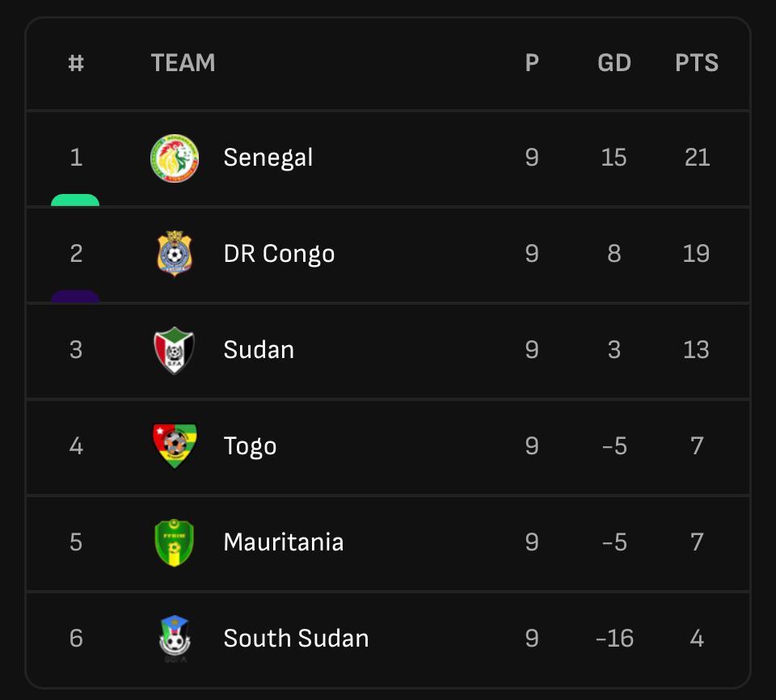Click the # rank column header

click(76, 63)
